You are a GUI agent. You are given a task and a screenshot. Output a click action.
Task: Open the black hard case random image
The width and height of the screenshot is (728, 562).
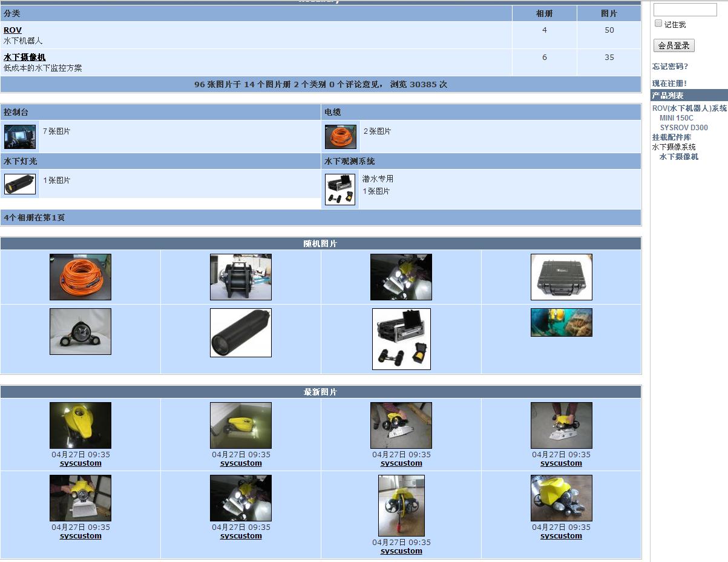[x=561, y=277]
